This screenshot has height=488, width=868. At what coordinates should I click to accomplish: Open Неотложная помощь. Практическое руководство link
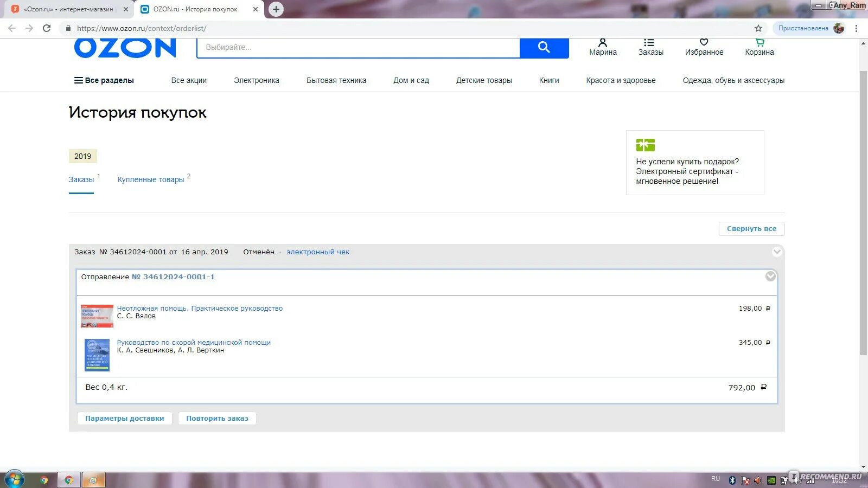click(200, 309)
